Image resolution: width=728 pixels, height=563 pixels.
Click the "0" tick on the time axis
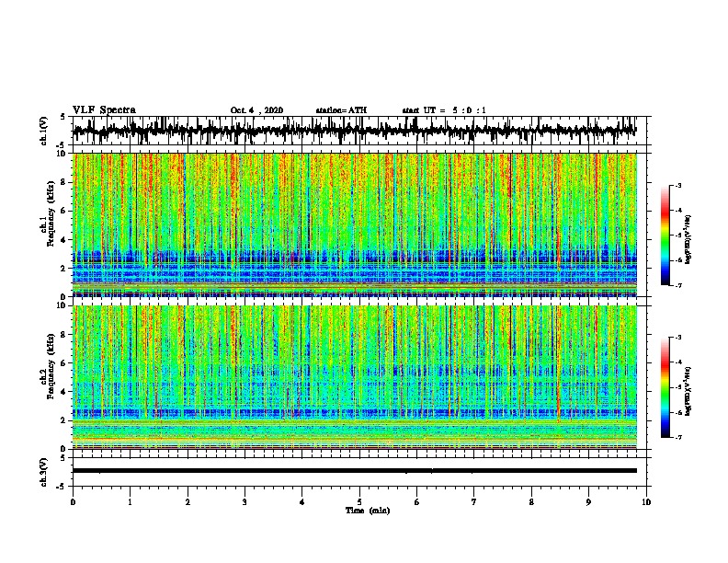click(73, 502)
